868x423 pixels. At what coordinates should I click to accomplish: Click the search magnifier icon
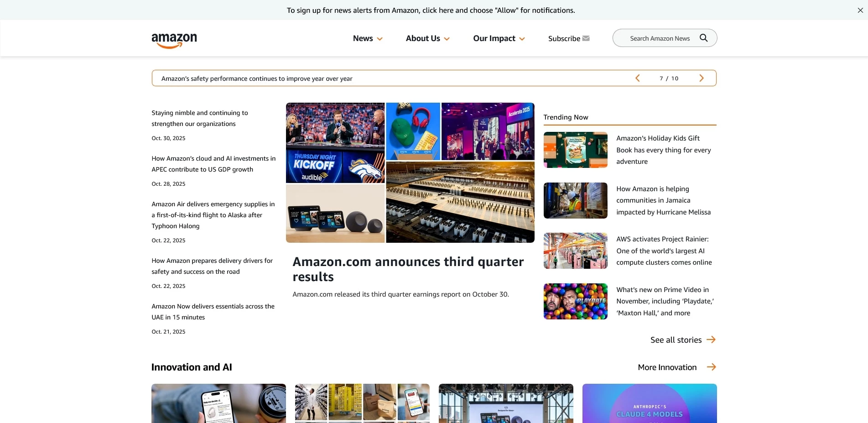click(x=703, y=38)
